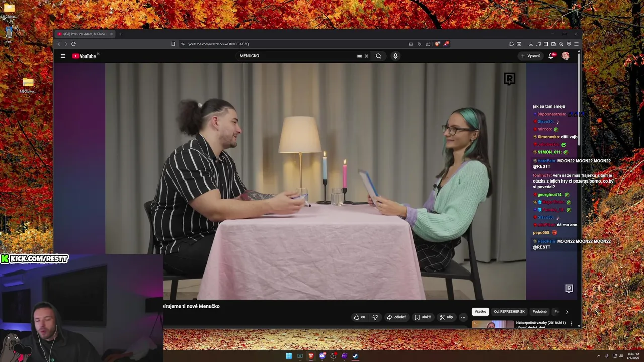Open the Windows Start button
Viewport: 644px width, 362px height.
[x=289, y=356]
